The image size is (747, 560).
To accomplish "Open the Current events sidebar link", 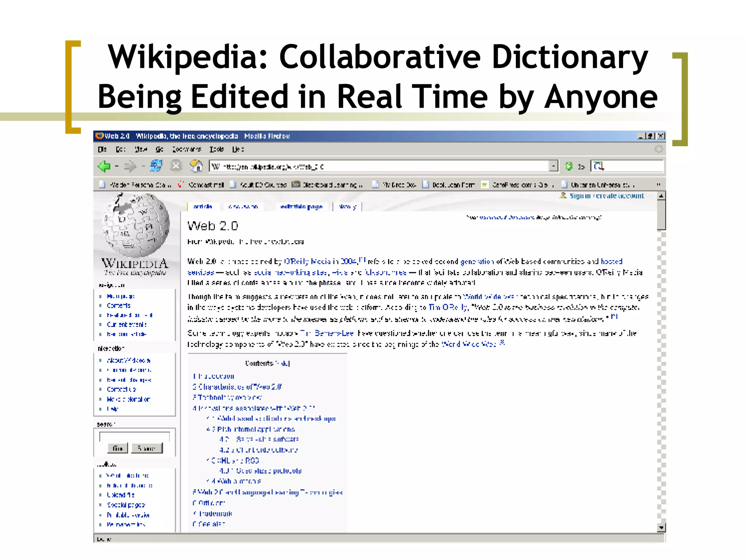I will tap(127, 324).
